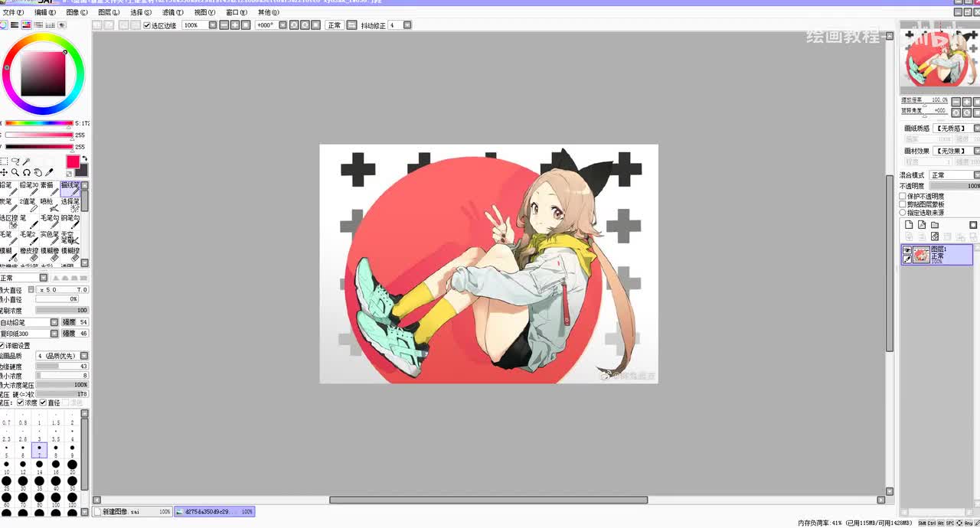Toggle the 详细设置 checkbox
980x528 pixels.
pyautogui.click(x=2, y=345)
